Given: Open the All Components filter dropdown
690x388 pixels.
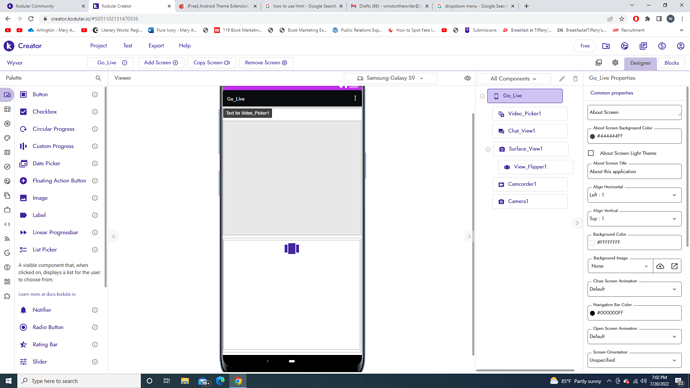Looking at the screenshot, I should [x=514, y=79].
